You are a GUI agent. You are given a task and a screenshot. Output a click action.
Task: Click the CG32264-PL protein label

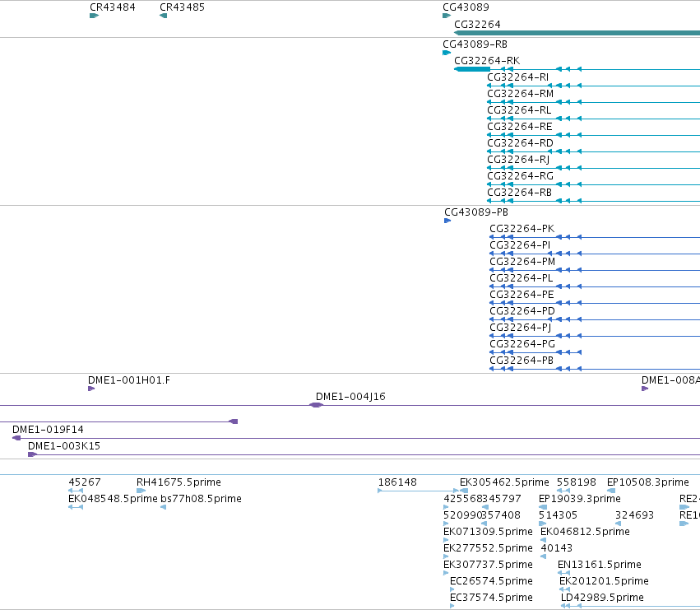[521, 278]
